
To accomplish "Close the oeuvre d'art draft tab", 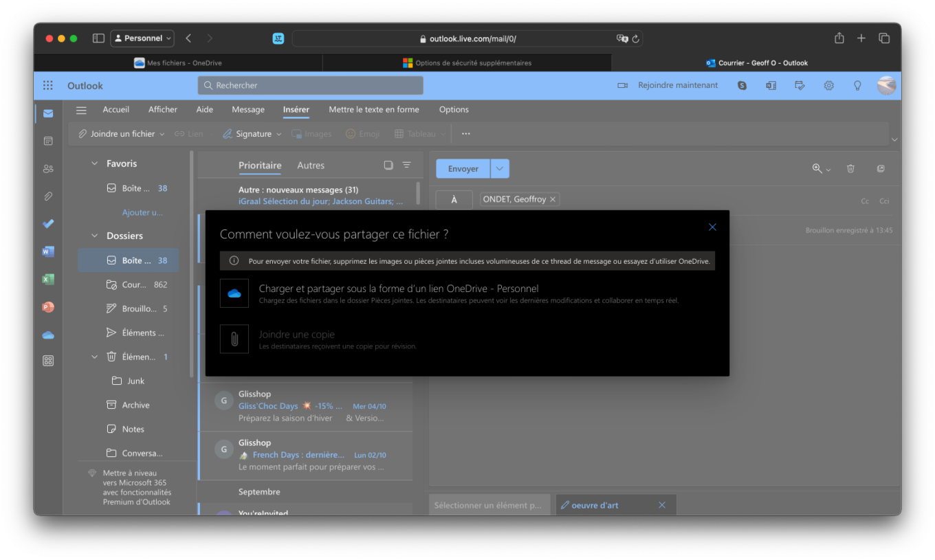I will (662, 505).
